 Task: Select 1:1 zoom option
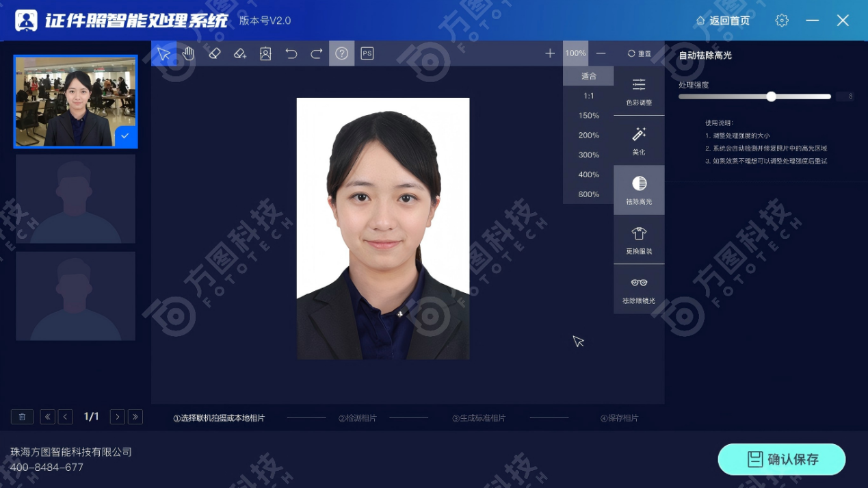pos(588,96)
